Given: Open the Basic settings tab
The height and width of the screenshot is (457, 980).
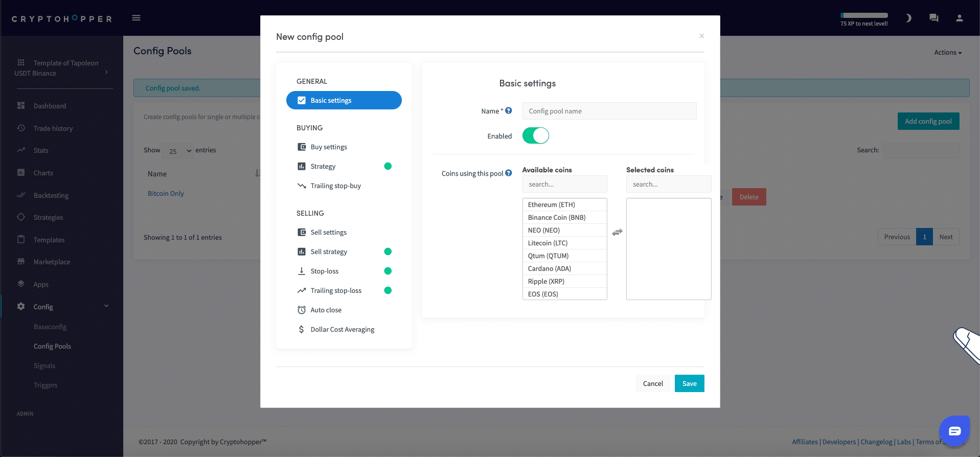Looking at the screenshot, I should pyautogui.click(x=344, y=100).
